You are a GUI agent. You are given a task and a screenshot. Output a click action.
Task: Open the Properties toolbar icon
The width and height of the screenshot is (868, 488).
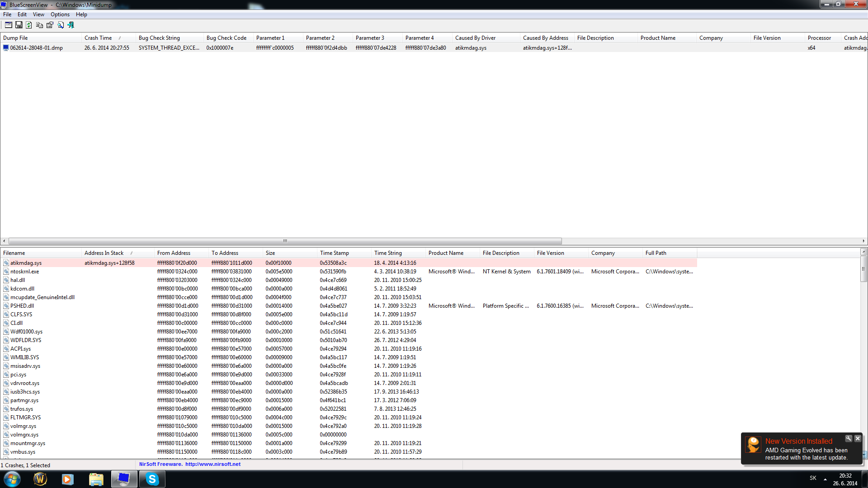50,25
